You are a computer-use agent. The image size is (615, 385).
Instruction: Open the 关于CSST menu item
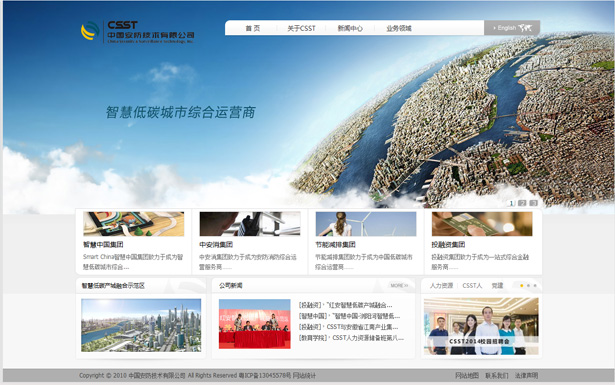pyautogui.click(x=301, y=28)
